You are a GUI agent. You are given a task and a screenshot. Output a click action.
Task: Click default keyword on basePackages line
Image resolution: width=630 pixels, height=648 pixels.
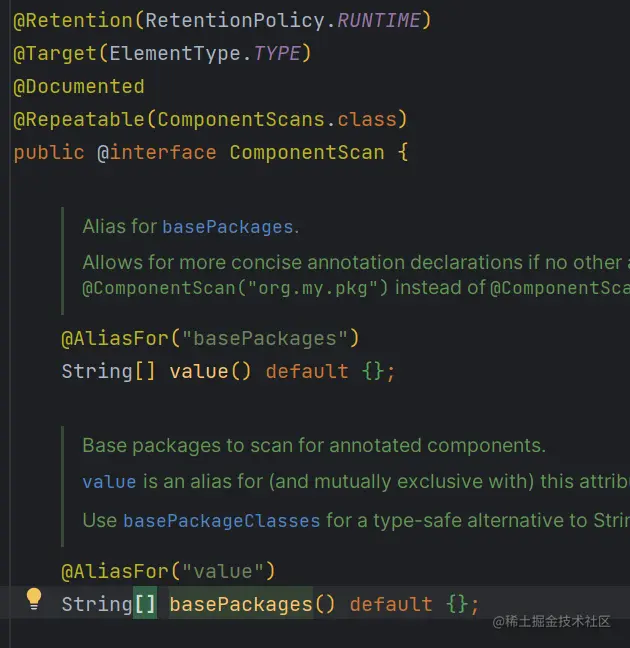coord(391,605)
